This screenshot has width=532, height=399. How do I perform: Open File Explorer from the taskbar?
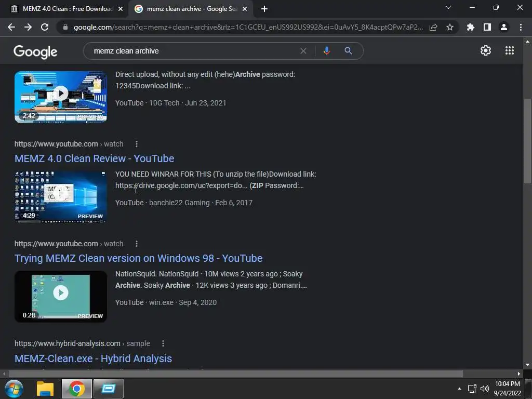coord(45,389)
